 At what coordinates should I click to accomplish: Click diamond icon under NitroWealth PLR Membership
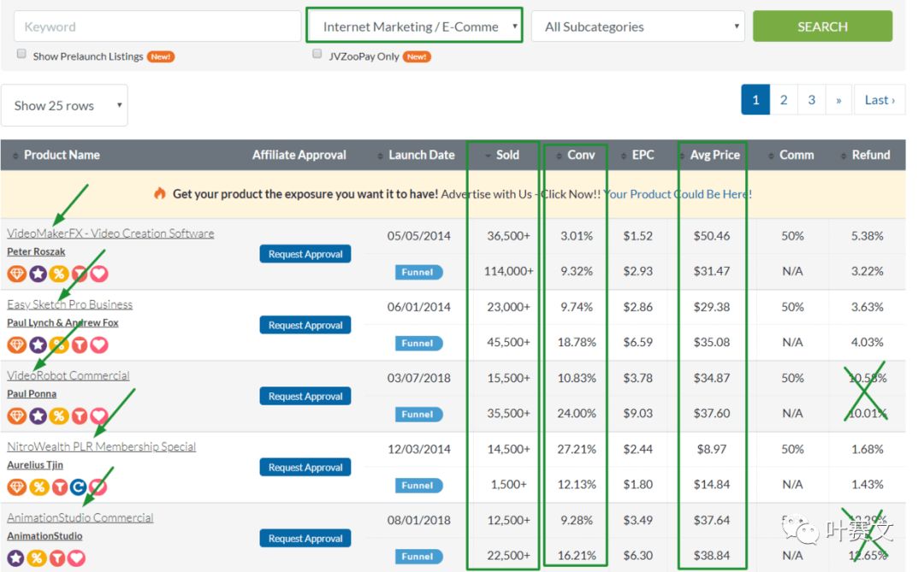pyautogui.click(x=17, y=487)
